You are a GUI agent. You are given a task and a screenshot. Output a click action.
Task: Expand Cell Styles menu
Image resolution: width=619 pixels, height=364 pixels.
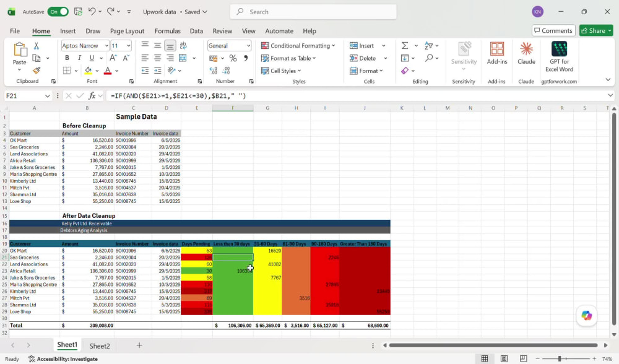(281, 71)
